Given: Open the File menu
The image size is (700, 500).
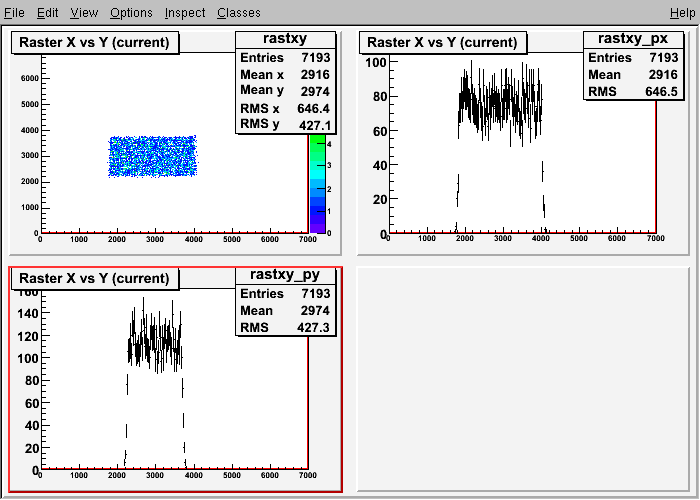Looking at the screenshot, I should click(14, 12).
